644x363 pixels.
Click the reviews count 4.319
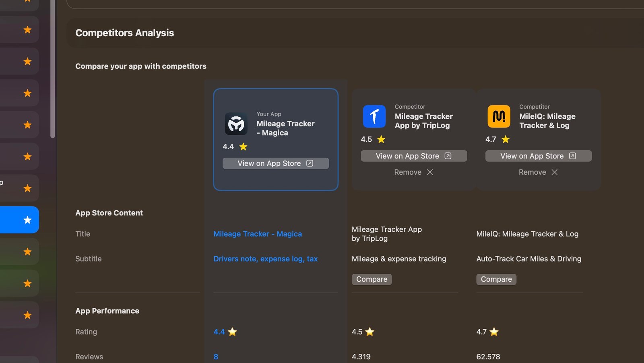(x=361, y=357)
